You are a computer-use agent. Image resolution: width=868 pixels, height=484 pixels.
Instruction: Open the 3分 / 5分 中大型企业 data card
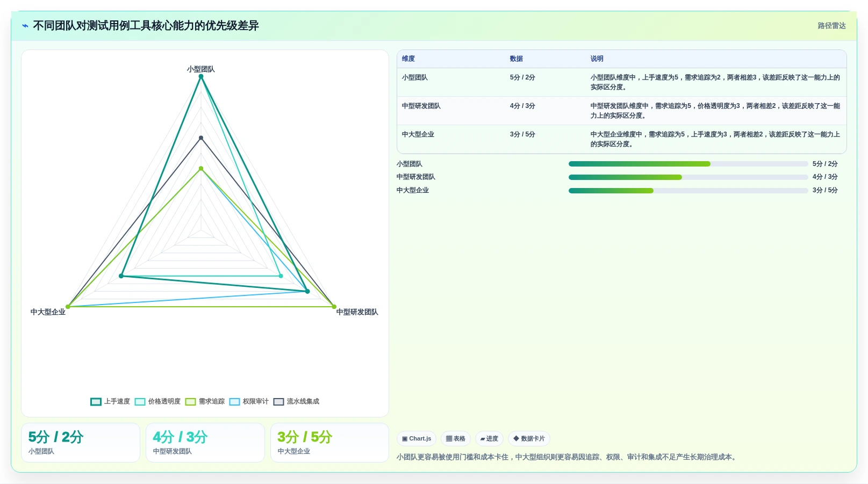329,443
